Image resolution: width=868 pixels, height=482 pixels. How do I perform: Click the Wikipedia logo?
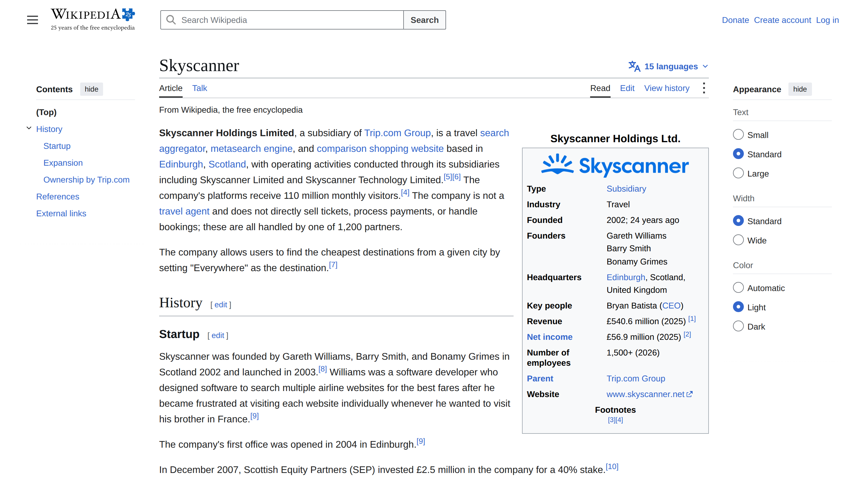coord(93,20)
